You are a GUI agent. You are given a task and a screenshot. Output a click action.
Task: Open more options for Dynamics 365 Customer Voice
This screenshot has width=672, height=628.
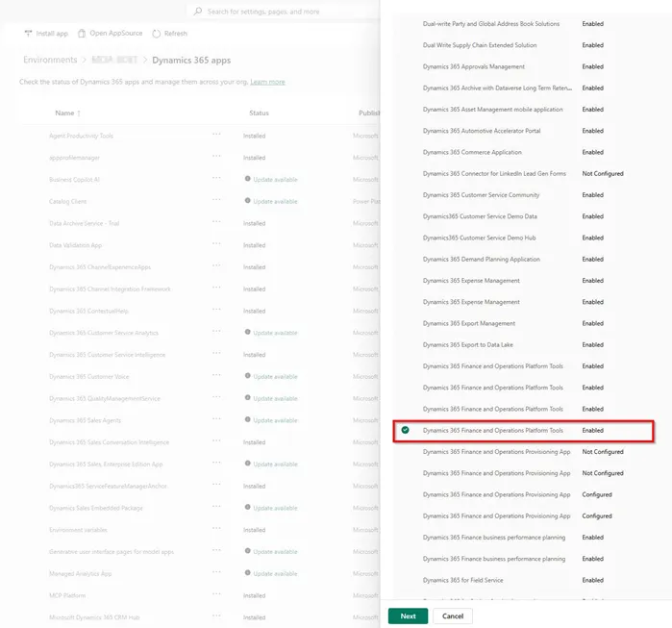pyautogui.click(x=216, y=375)
